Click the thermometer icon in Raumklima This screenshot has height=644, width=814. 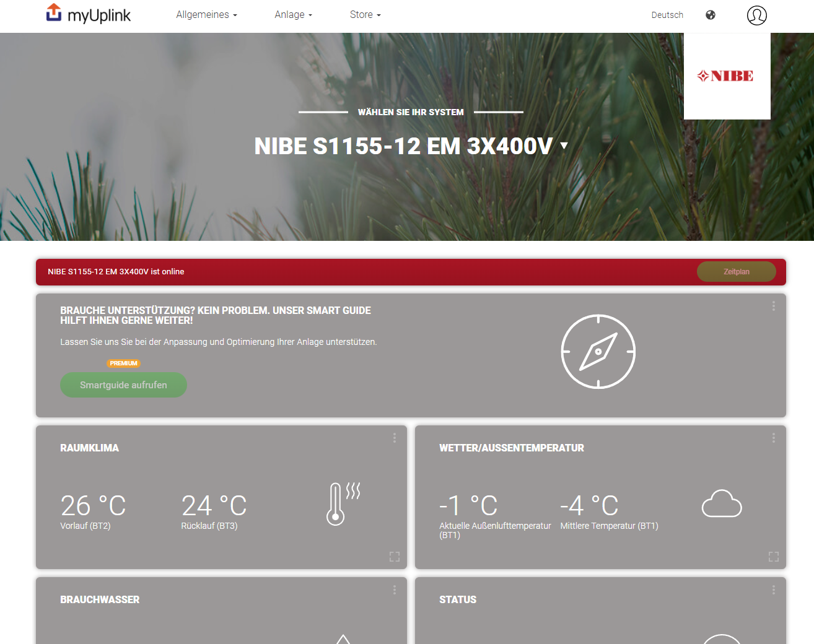click(343, 503)
